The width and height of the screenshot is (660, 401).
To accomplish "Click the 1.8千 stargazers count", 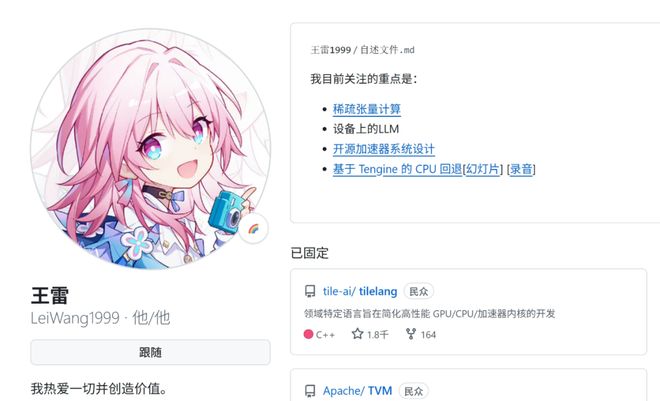I will point(378,335).
